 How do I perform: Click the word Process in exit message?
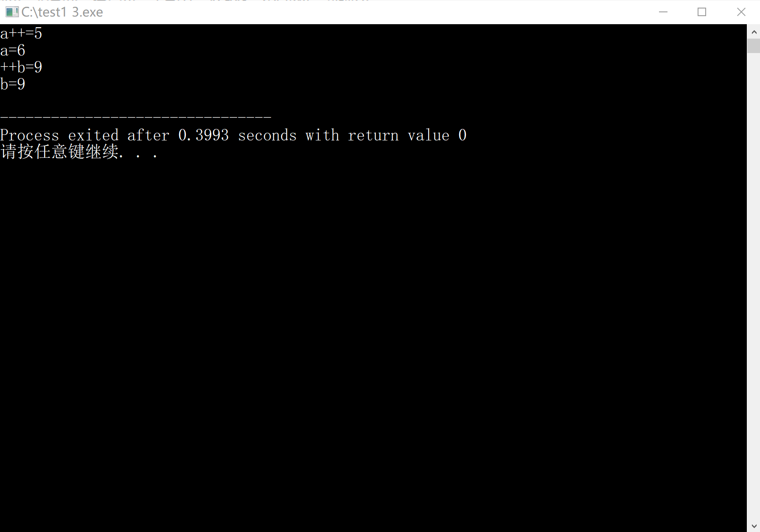30,135
